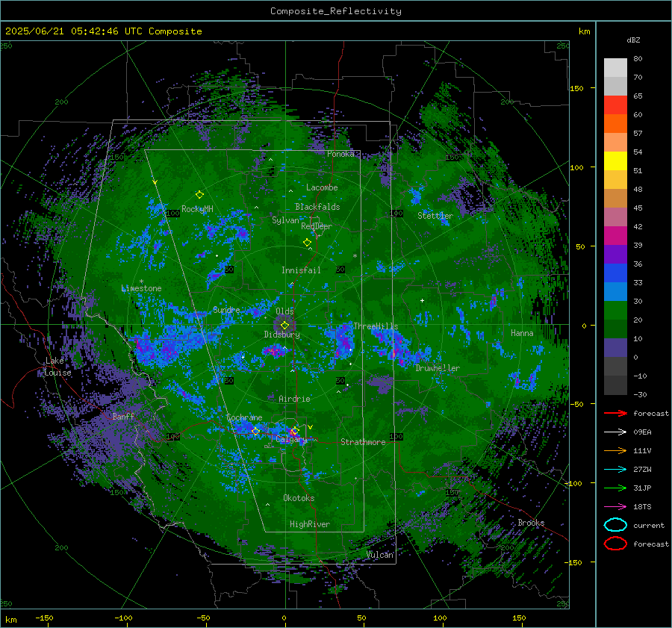The height and width of the screenshot is (628, 672).
Task: Click the Cochrane city label
Action: (244, 417)
